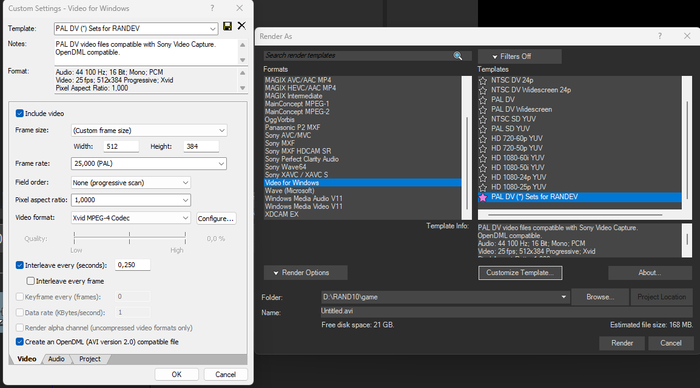Viewport: 700px width, 388px height.
Task: Click the help question mark in the Render As window
Action: tap(660, 36)
